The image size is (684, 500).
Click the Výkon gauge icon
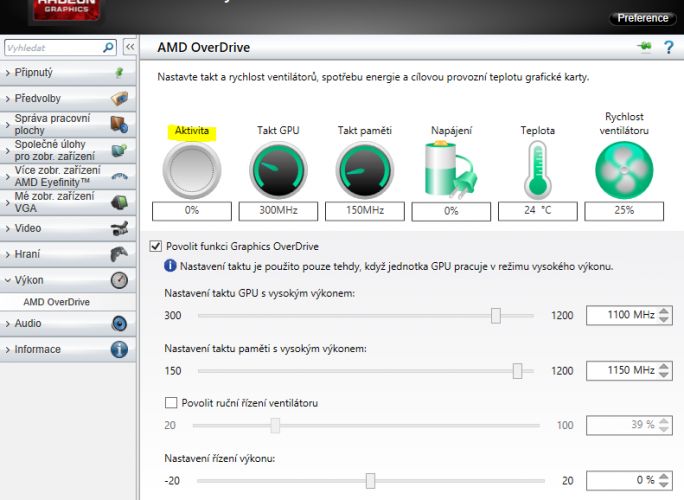coord(119,280)
